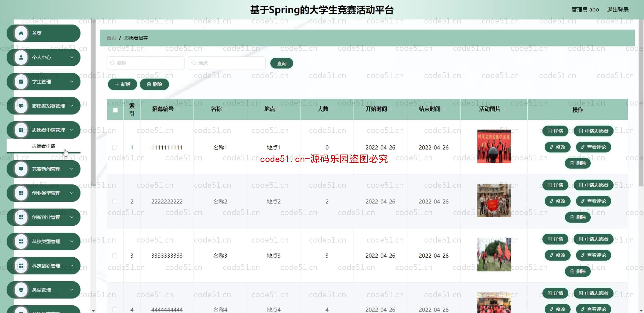Open activity image thumbnail for 名称3
This screenshot has width=644, height=313.
click(494, 255)
